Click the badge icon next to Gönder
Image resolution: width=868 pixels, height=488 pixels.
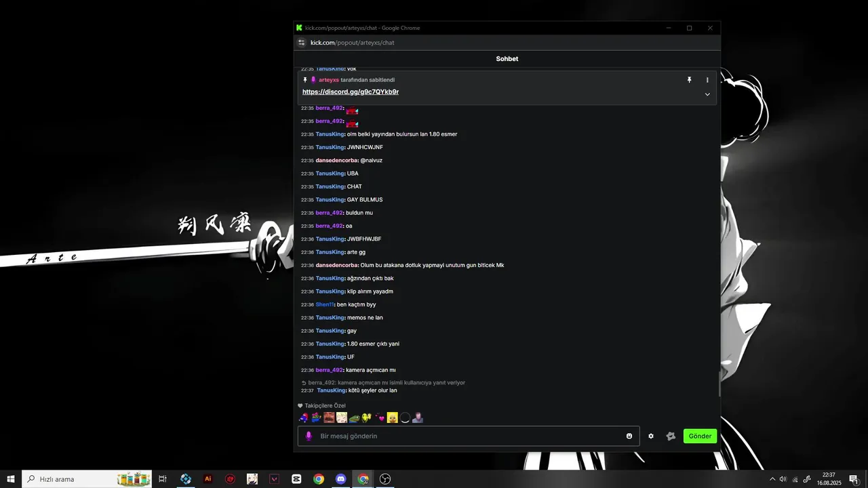pyautogui.click(x=671, y=436)
